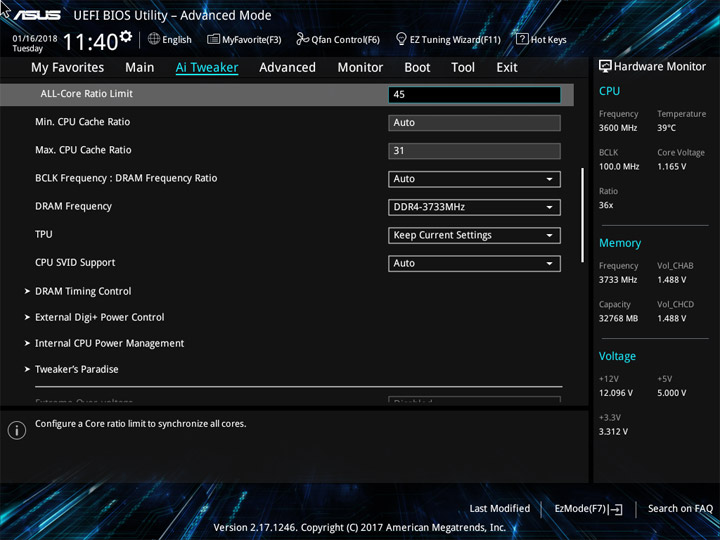The width and height of the screenshot is (720, 540).
Task: Click the 01/16/2018 date text
Action: [35, 39]
